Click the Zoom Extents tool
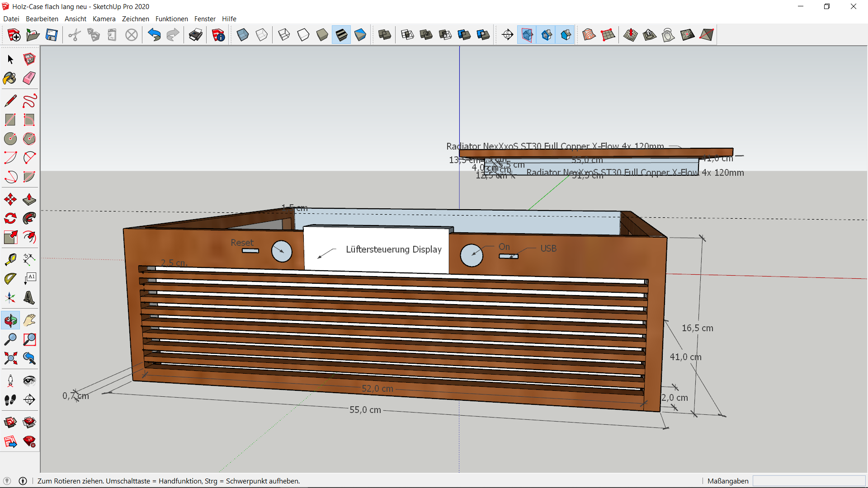This screenshot has height=488, width=868. 10,358
